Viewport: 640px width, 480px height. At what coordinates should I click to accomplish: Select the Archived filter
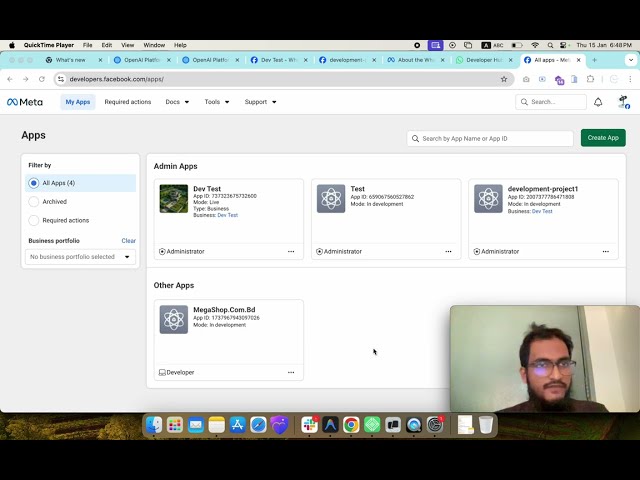coord(33,202)
